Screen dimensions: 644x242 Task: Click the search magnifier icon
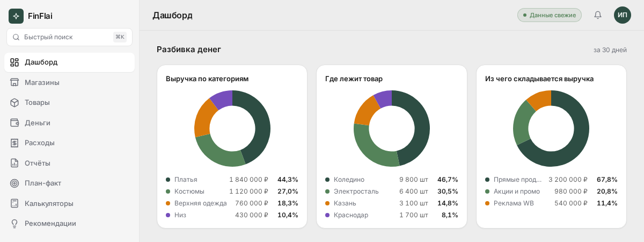[x=16, y=37]
